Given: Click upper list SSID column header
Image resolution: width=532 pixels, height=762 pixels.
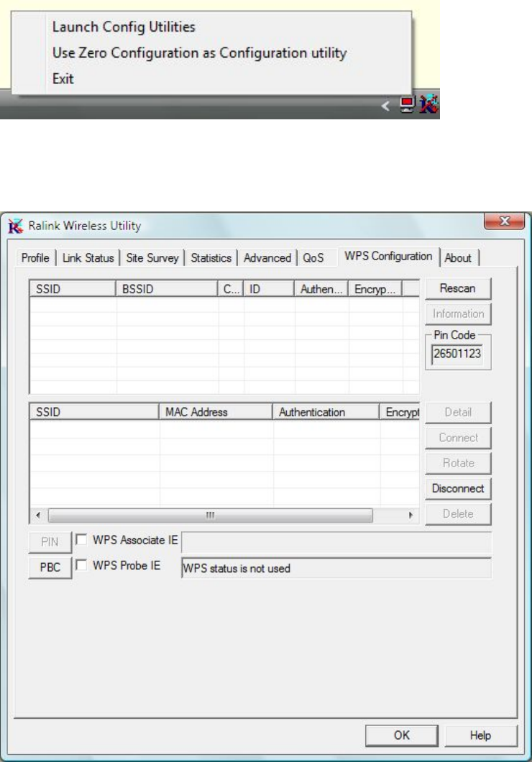Looking at the screenshot, I should tap(73, 289).
